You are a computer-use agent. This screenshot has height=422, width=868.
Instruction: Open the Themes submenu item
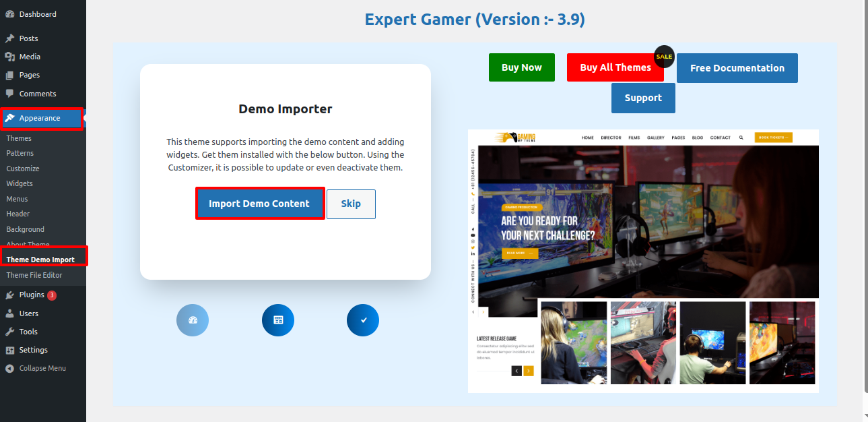click(x=19, y=138)
